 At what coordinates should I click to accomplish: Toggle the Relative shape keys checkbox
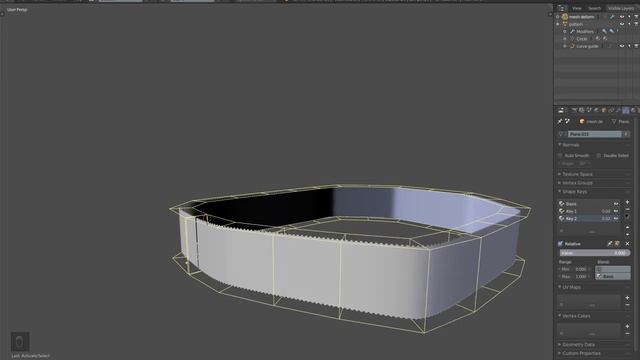[560, 244]
